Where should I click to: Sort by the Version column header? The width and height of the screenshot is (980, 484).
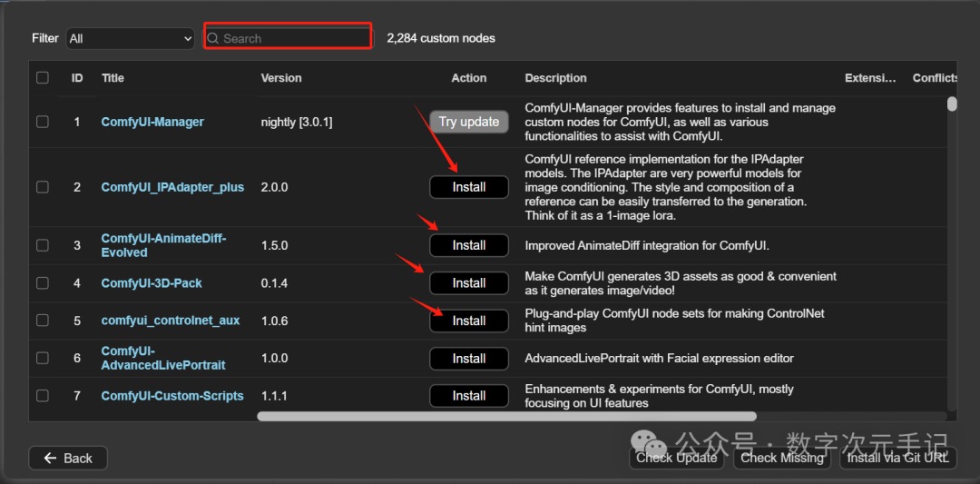point(281,78)
